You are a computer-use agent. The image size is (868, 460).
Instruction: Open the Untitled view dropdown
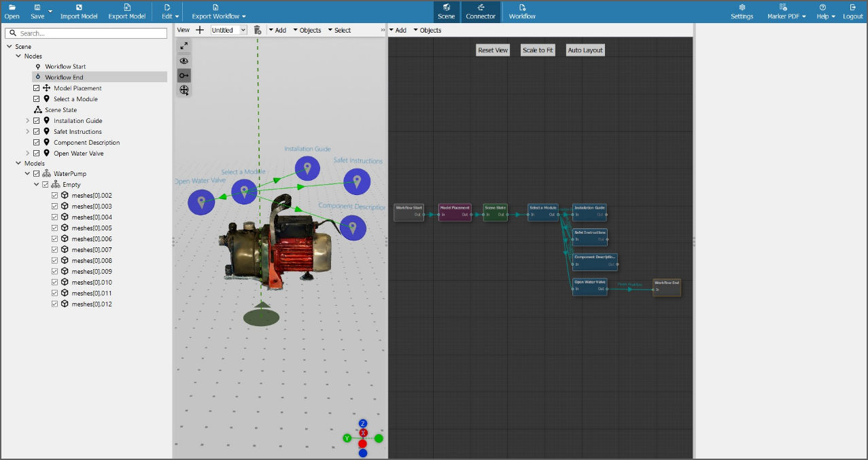point(228,30)
